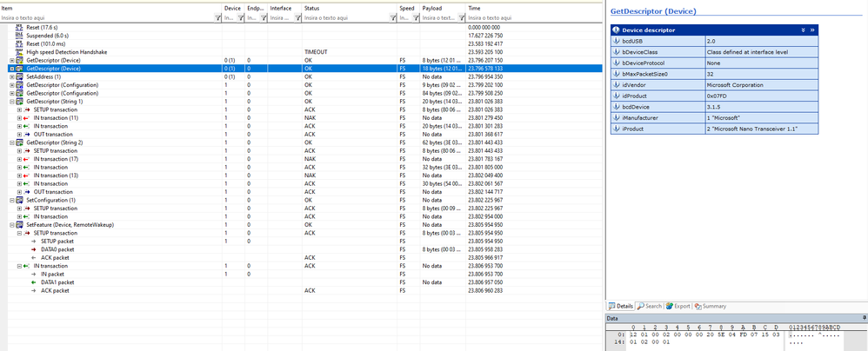Click the Device column filter funnel icon
This screenshot has height=351, width=868.
point(240,18)
